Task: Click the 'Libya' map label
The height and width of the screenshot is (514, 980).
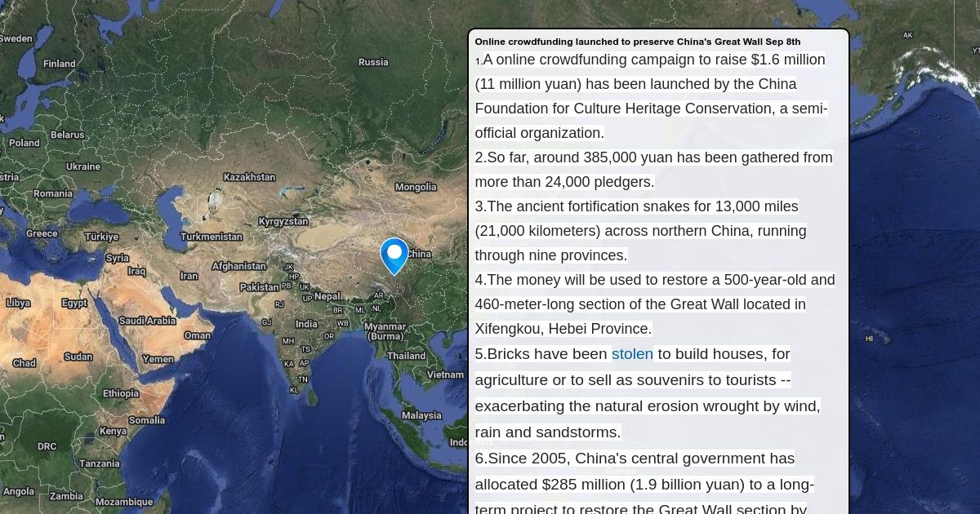Action: [18, 303]
